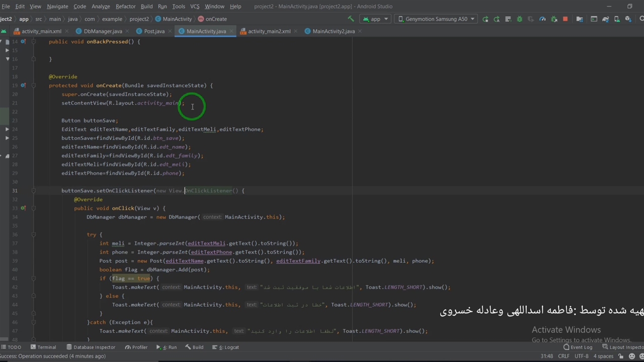Click the UTF-8 encoding selector in status bar
Viewport: 644px width, 362px height.
[581, 356]
